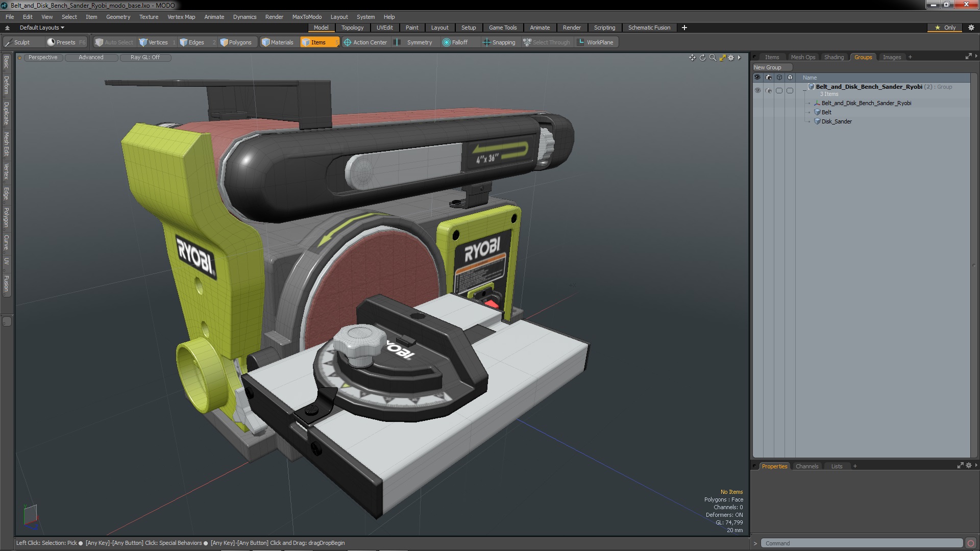Toggle the second checkbox in the group row
Image resolution: width=980 pixels, height=551 pixels.
[790, 90]
